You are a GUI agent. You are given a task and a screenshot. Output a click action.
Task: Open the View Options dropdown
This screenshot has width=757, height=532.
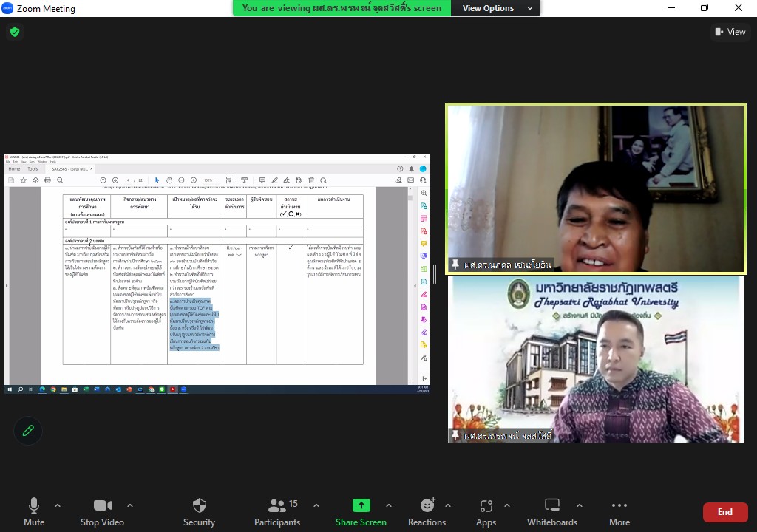[x=495, y=8]
